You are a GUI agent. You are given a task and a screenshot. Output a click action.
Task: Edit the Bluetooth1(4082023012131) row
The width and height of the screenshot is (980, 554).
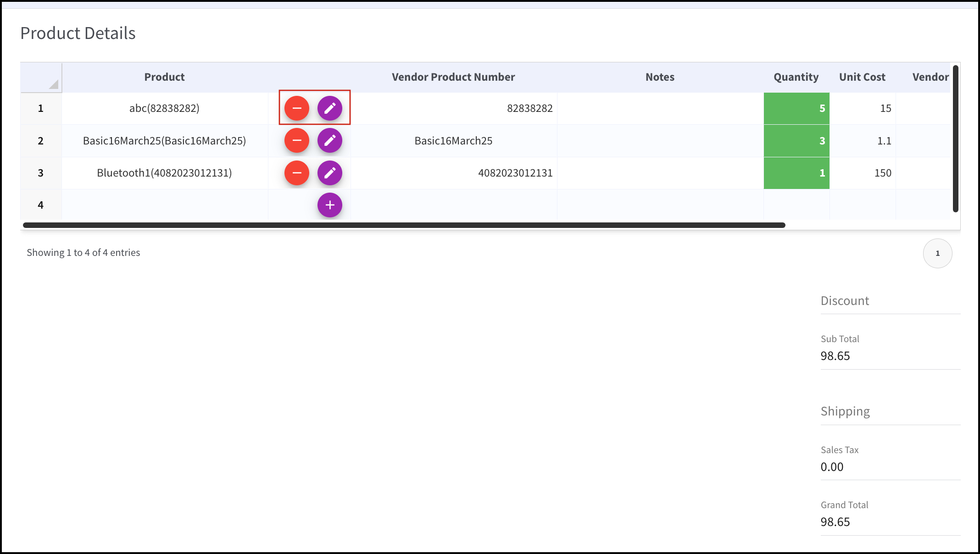tap(330, 173)
